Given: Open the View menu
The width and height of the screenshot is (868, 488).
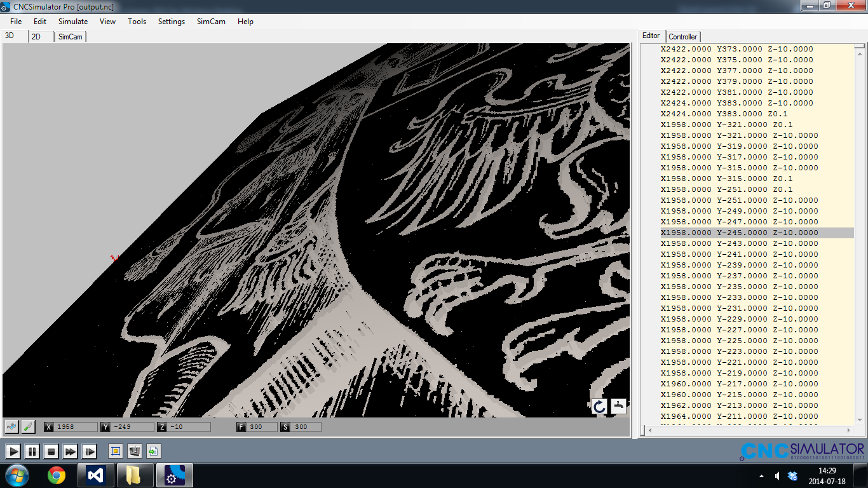Looking at the screenshot, I should tap(107, 21).
